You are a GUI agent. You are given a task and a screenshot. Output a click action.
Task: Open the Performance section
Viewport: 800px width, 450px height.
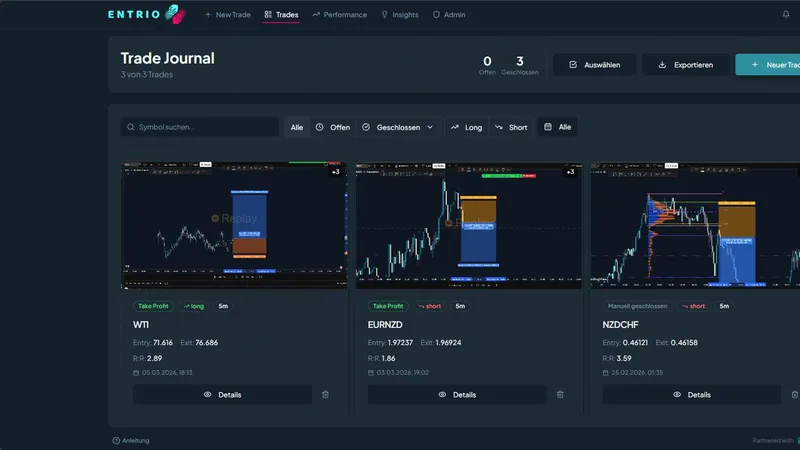pyautogui.click(x=340, y=15)
